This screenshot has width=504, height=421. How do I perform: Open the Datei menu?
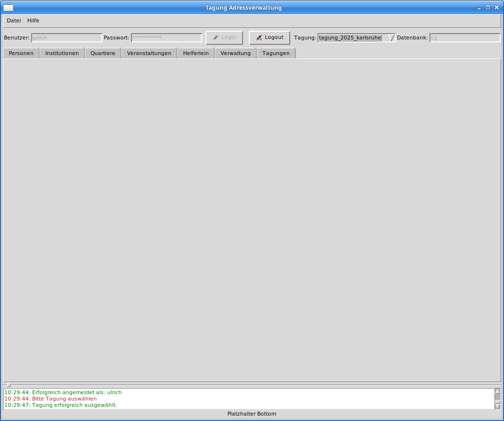pyautogui.click(x=14, y=20)
